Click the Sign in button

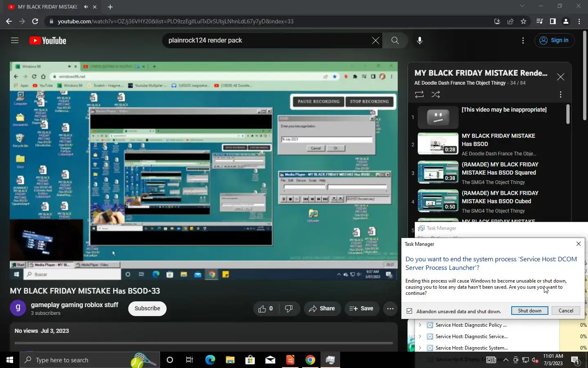click(554, 40)
